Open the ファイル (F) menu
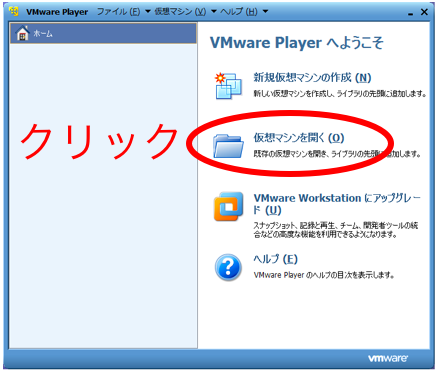 point(118,12)
